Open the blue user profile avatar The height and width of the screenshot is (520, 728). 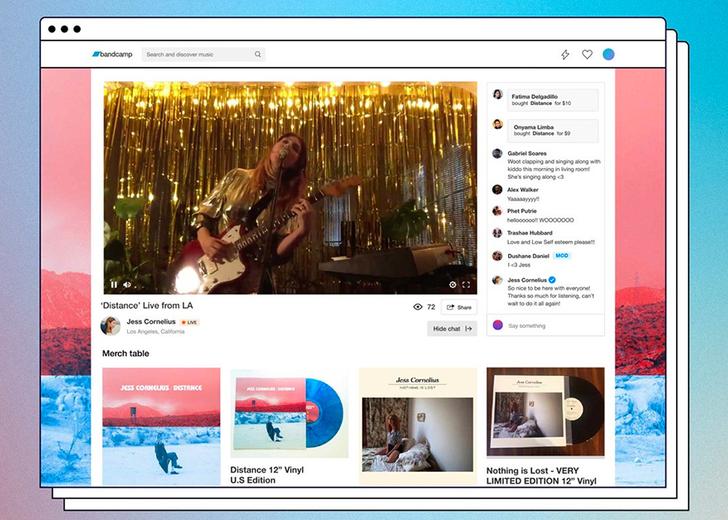coord(609,54)
